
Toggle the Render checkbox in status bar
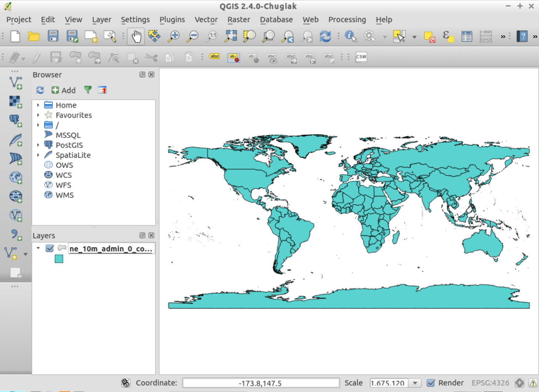coord(430,383)
